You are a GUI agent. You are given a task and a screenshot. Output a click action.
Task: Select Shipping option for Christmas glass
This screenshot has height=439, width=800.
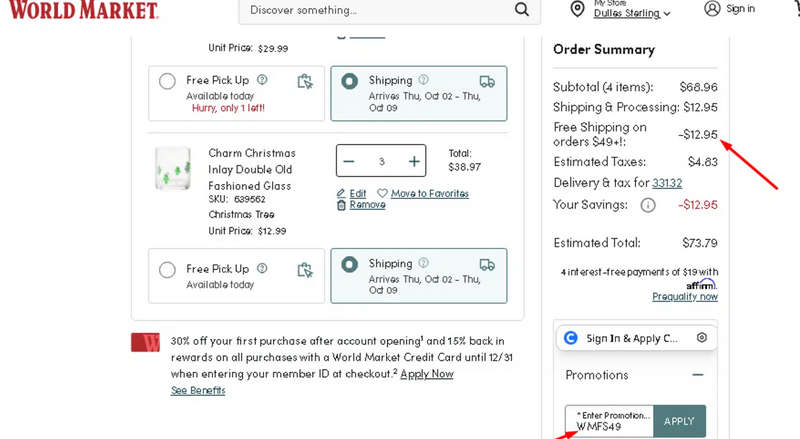(x=350, y=265)
